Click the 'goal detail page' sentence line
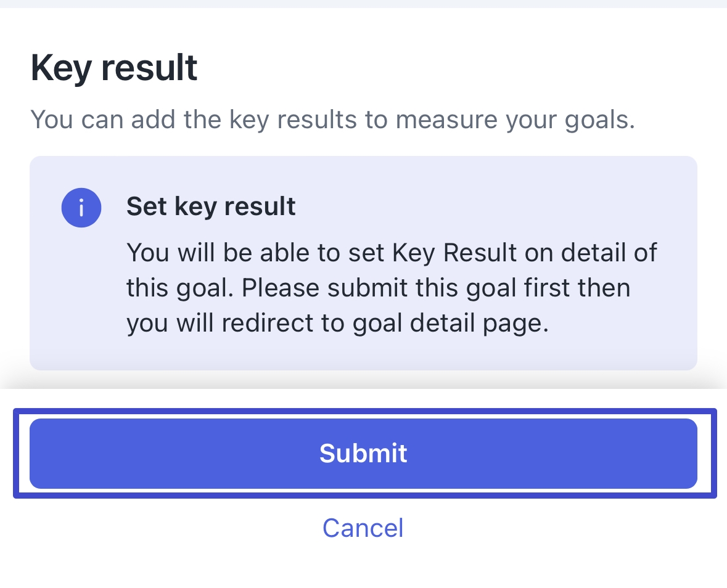The width and height of the screenshot is (727, 588). point(337,323)
